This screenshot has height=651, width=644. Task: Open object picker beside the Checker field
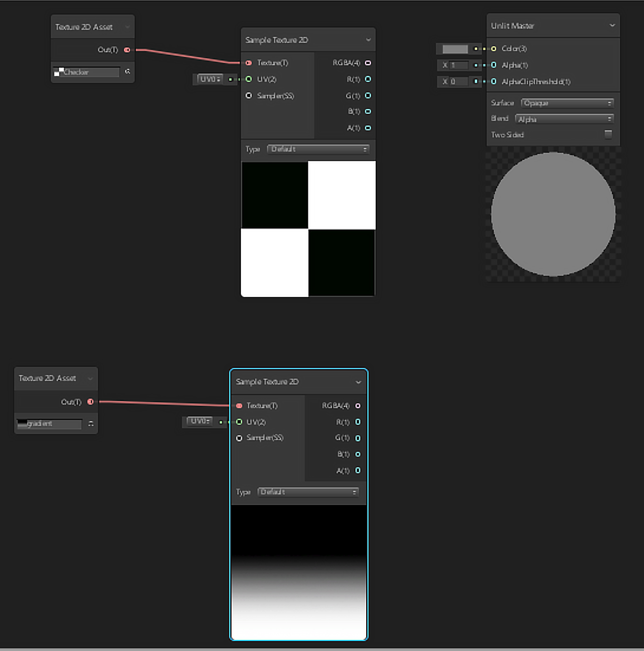128,72
